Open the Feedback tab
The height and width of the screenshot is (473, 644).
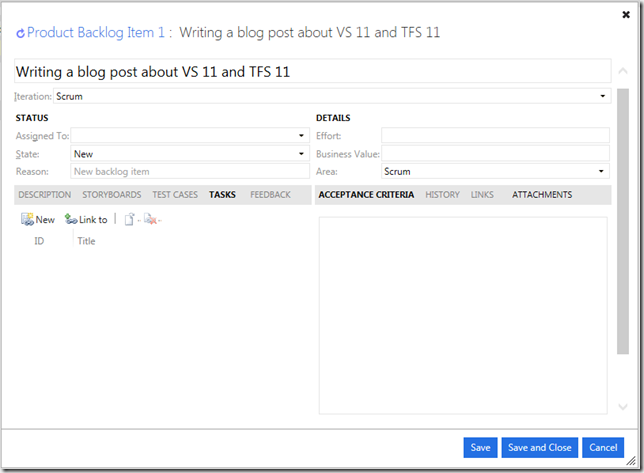coord(270,195)
